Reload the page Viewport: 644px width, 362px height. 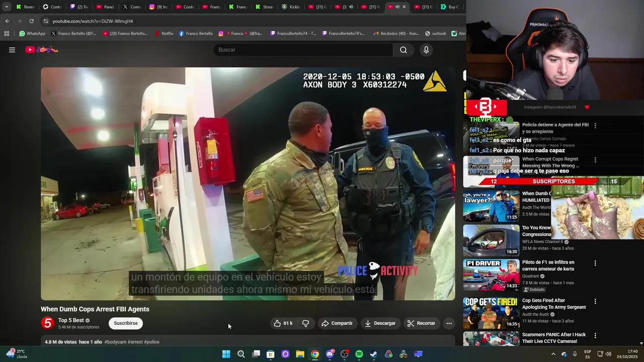coord(31,21)
